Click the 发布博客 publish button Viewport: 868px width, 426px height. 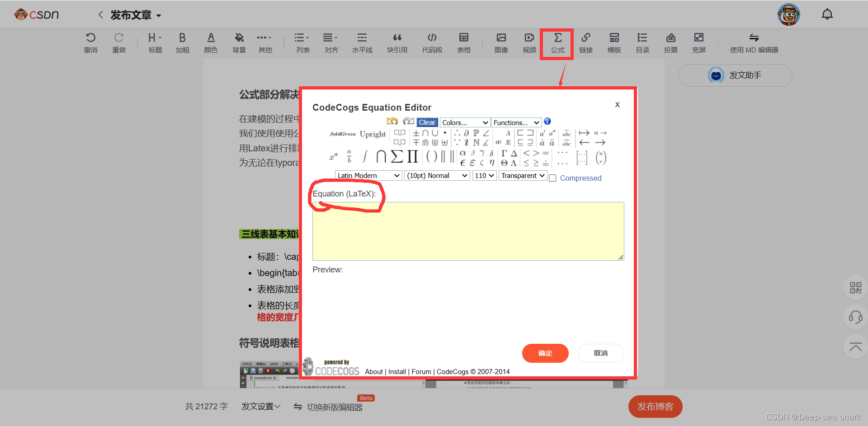(655, 407)
